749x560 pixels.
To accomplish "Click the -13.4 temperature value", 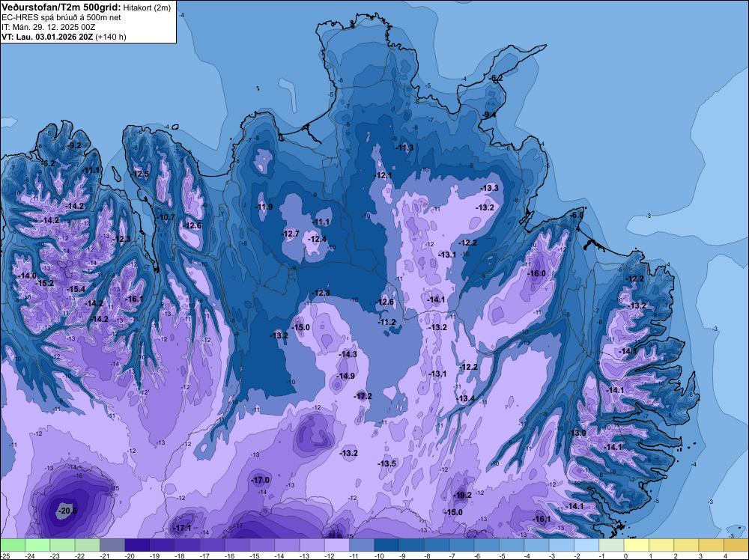I will 466,398.
